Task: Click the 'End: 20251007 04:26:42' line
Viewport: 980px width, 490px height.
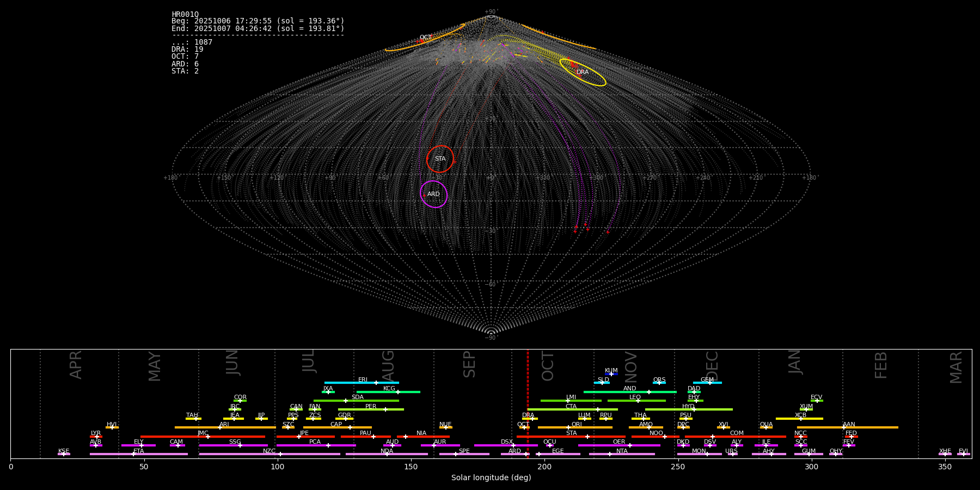Action: [258, 28]
